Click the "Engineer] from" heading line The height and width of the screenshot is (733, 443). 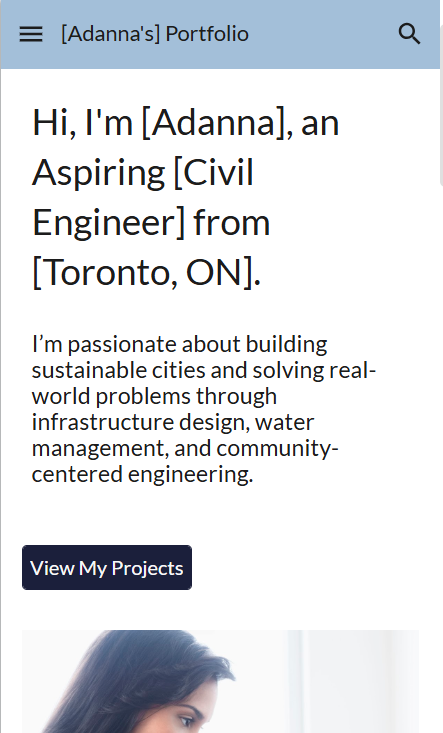click(x=151, y=223)
